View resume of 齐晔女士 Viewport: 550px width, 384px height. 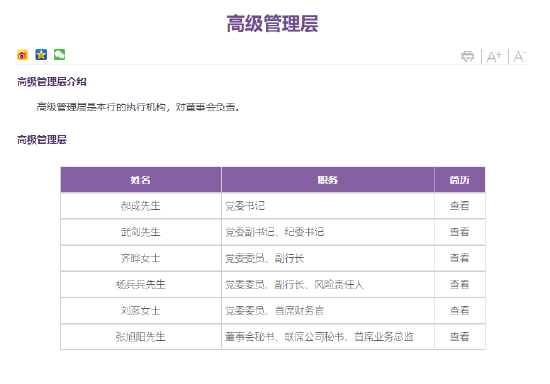tap(460, 258)
